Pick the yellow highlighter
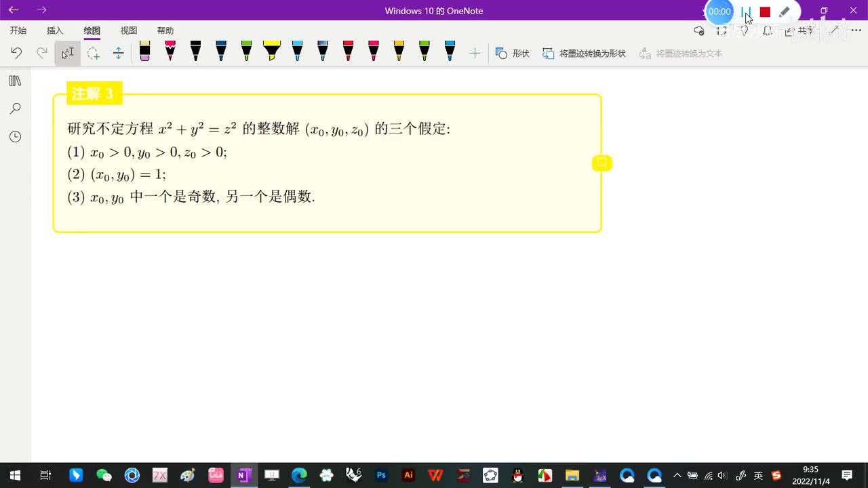 (272, 52)
